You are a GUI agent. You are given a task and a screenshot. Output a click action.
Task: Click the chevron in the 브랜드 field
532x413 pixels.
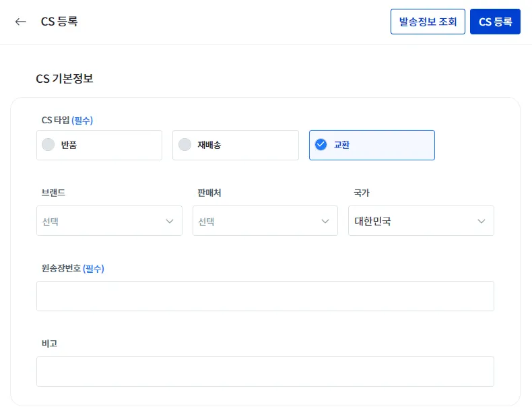coord(170,221)
